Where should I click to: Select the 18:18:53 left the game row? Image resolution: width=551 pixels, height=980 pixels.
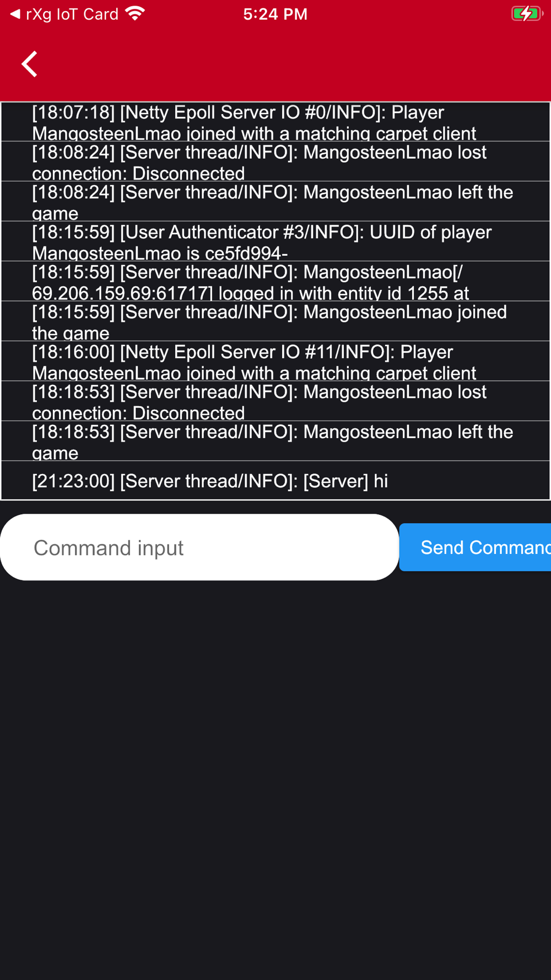(275, 441)
